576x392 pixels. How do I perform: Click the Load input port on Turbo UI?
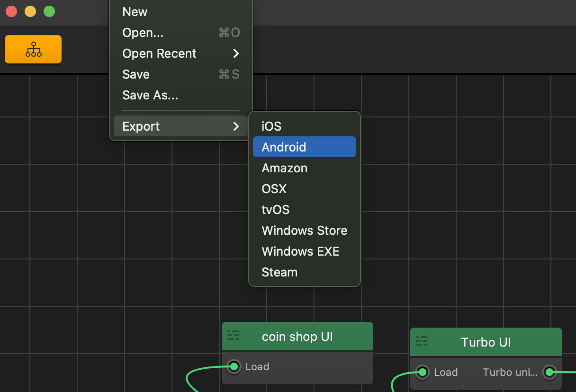click(x=422, y=372)
